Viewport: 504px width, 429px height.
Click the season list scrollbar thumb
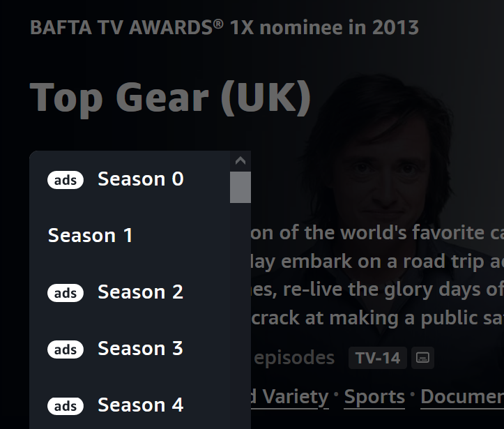(240, 187)
